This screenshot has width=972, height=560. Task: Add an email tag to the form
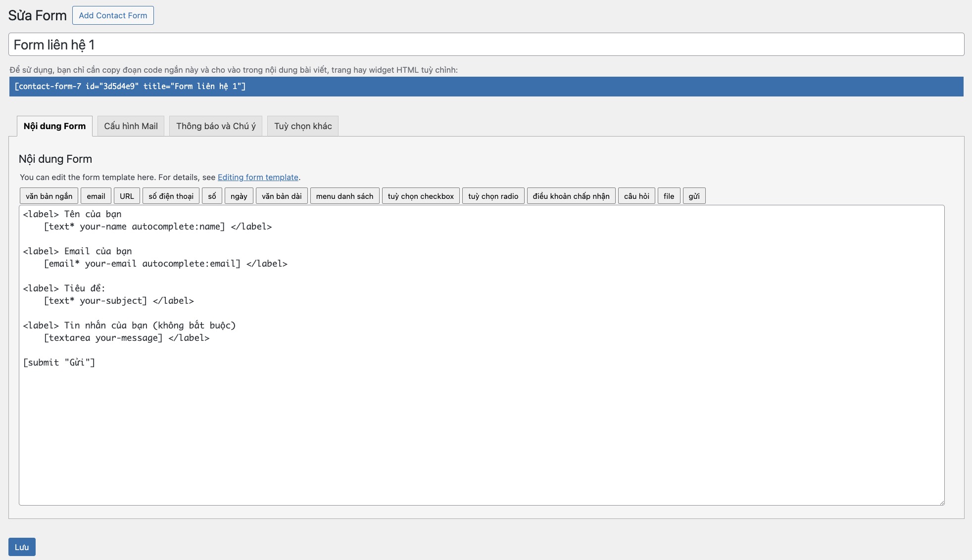coord(96,195)
